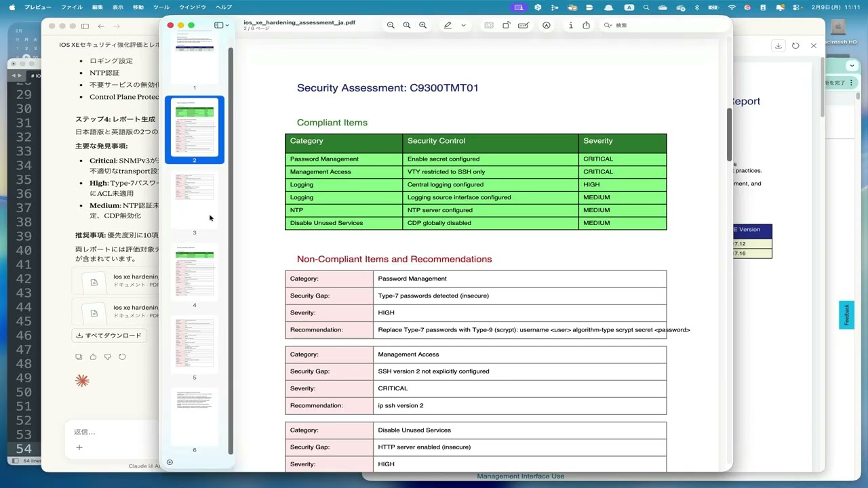Add a page with sidebar plus button
This screenshot has height=488, width=868.
tap(170, 462)
